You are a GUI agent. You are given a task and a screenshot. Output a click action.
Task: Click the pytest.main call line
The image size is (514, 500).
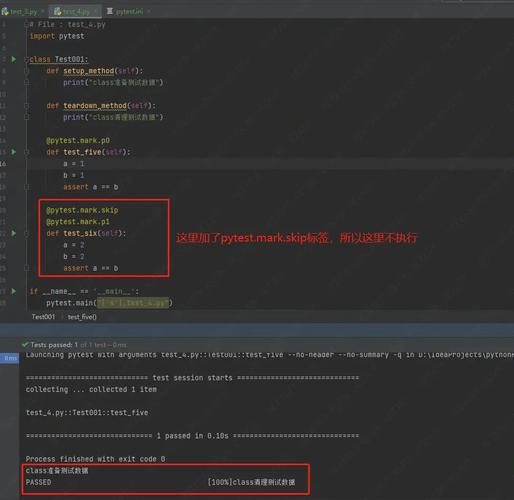[x=109, y=303]
